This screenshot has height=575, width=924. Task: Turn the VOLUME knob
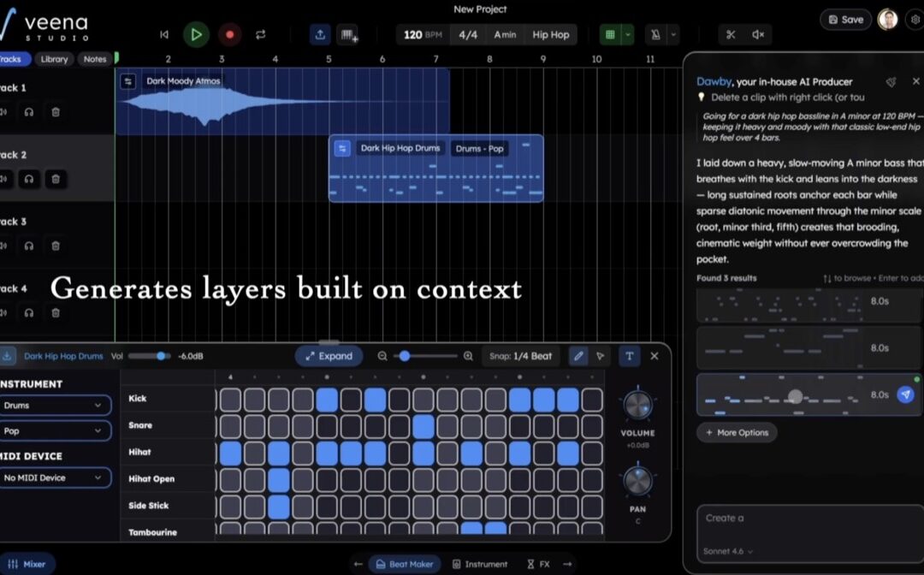tap(637, 406)
